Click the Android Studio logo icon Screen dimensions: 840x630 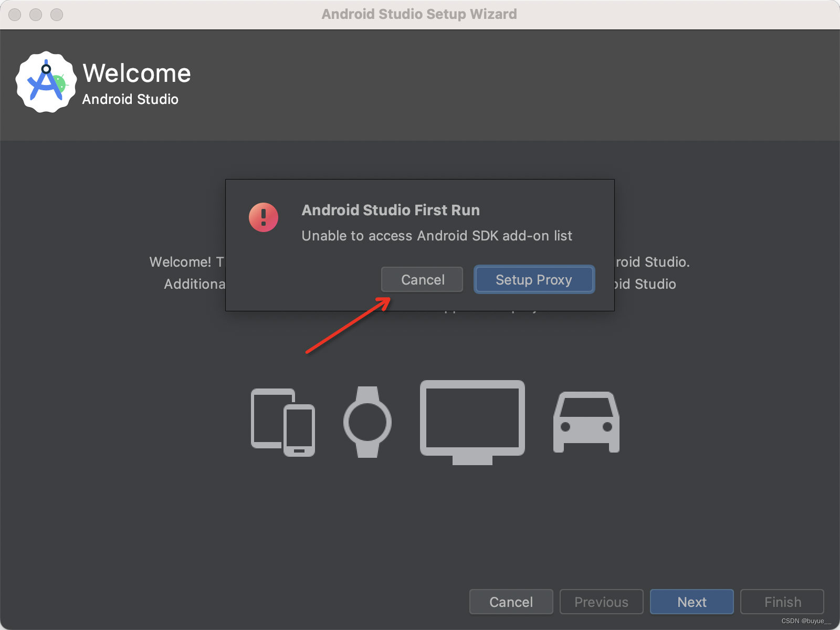[46, 82]
